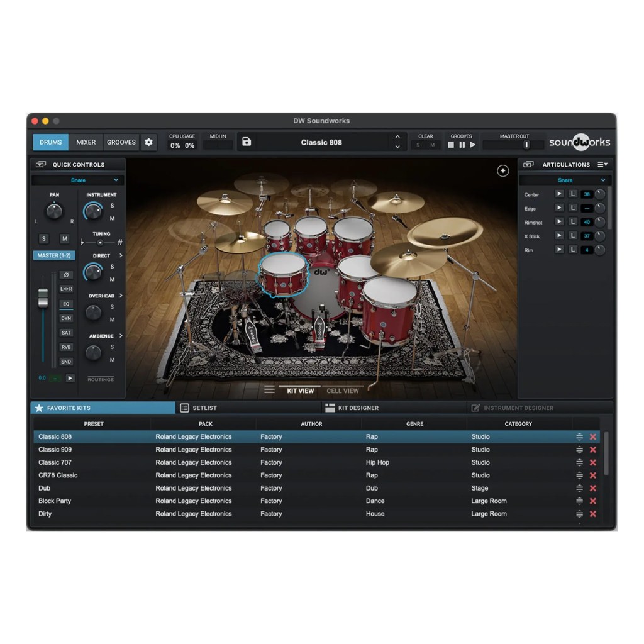This screenshot has height=644, width=644.
Task: Open the Kit Designer tab
Action: (358, 408)
